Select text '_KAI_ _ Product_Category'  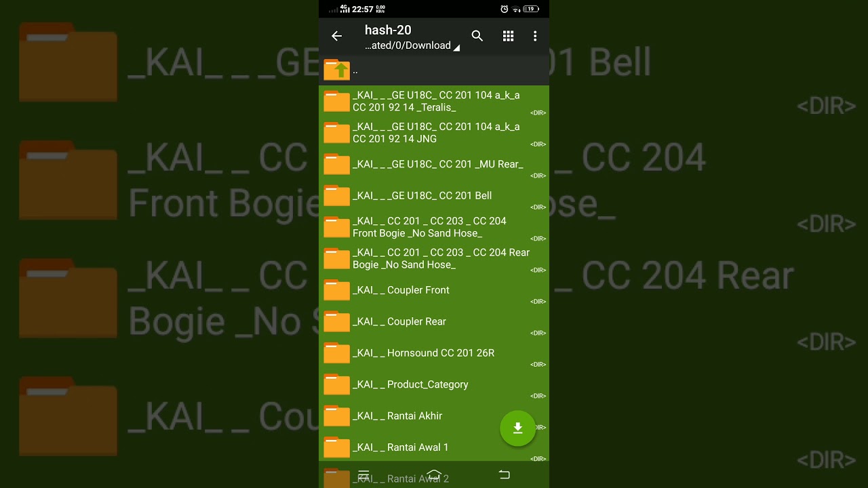coord(410,384)
